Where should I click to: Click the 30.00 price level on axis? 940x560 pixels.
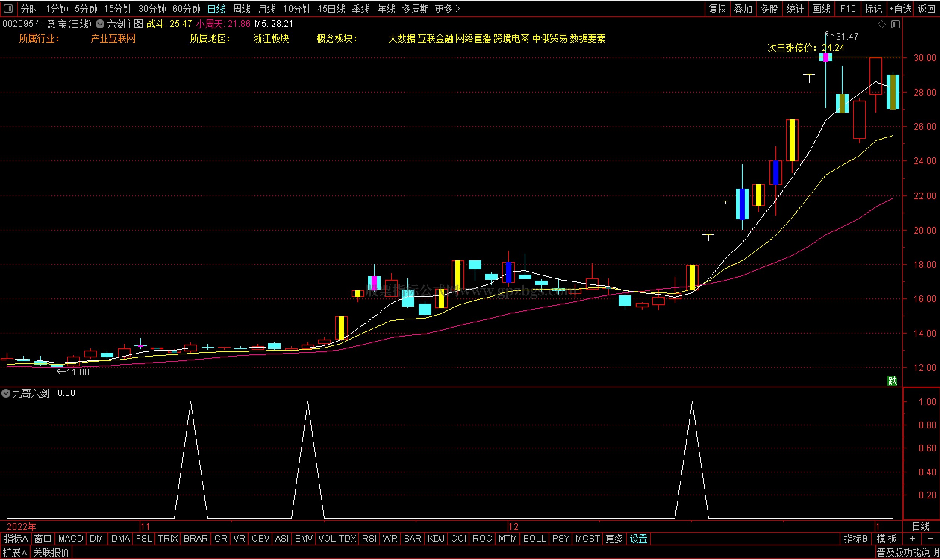925,58
